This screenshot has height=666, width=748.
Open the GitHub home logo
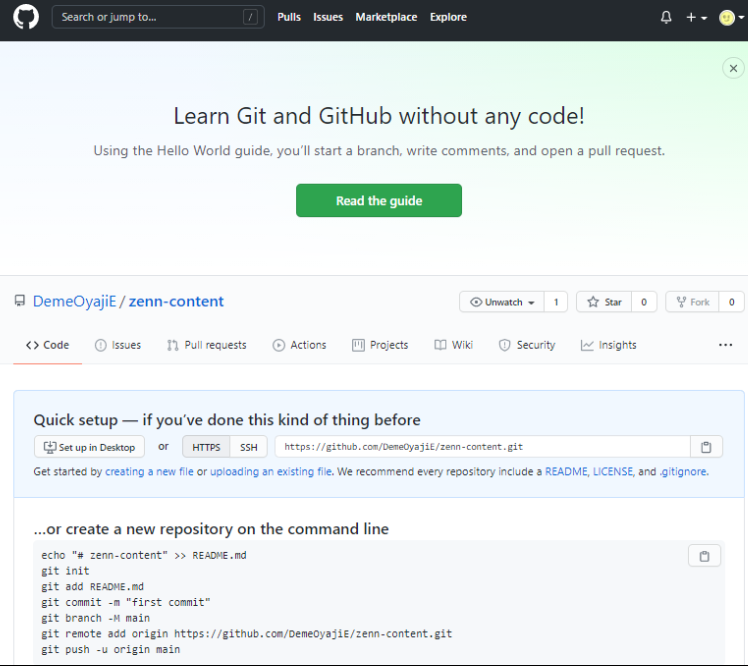pos(26,17)
